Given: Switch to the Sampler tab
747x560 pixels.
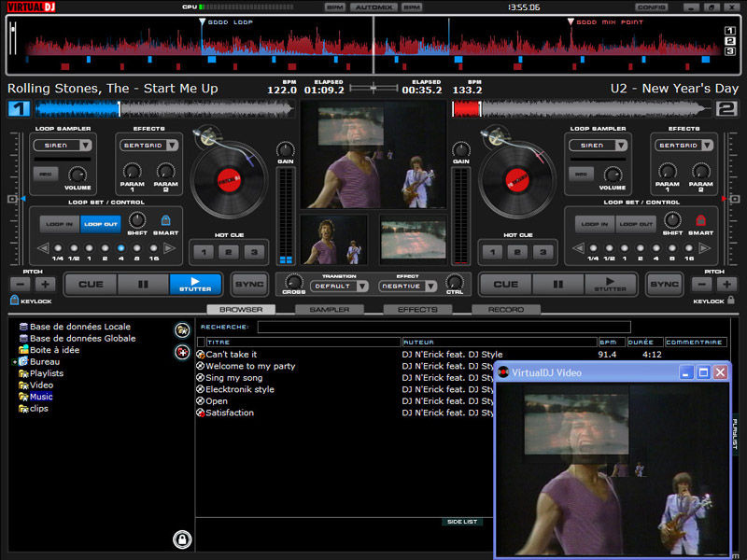Looking at the screenshot, I should click(329, 309).
